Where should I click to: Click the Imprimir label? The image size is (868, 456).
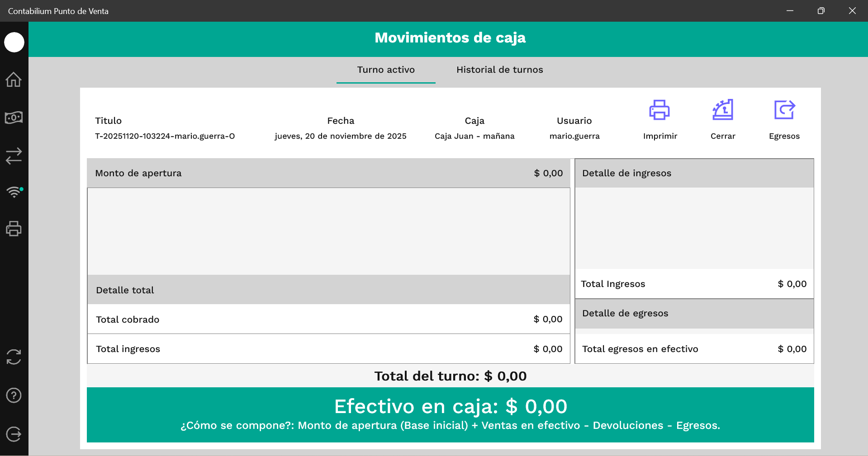660,136
